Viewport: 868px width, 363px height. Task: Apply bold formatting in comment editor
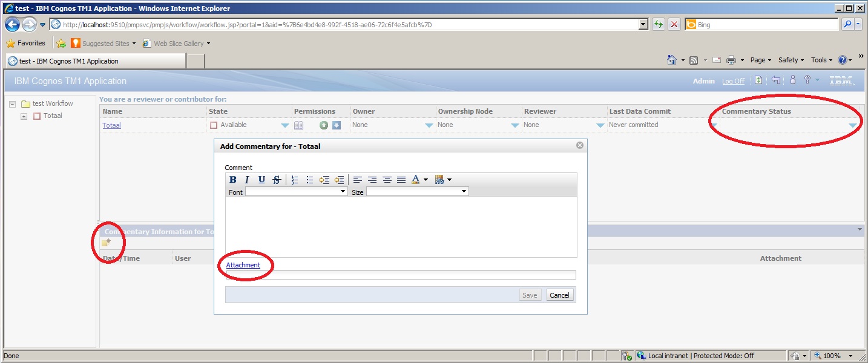[x=233, y=180]
